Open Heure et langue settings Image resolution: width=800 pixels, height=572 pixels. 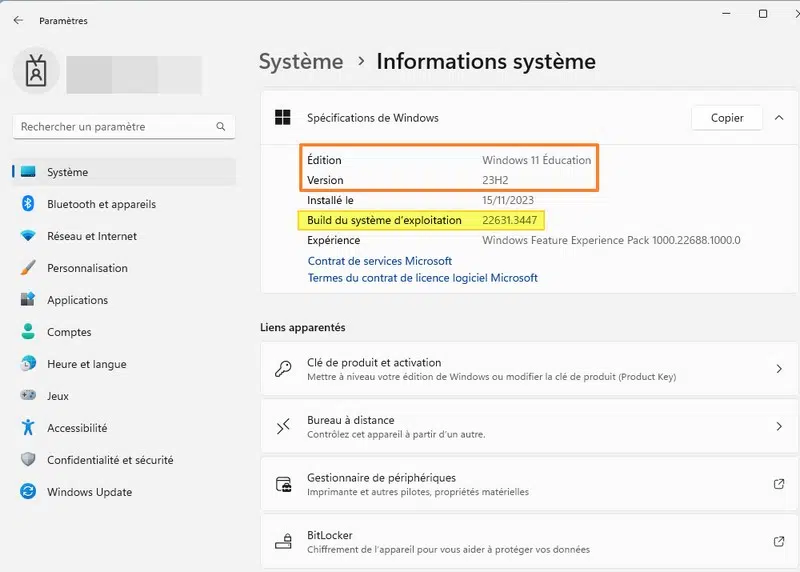point(86,364)
